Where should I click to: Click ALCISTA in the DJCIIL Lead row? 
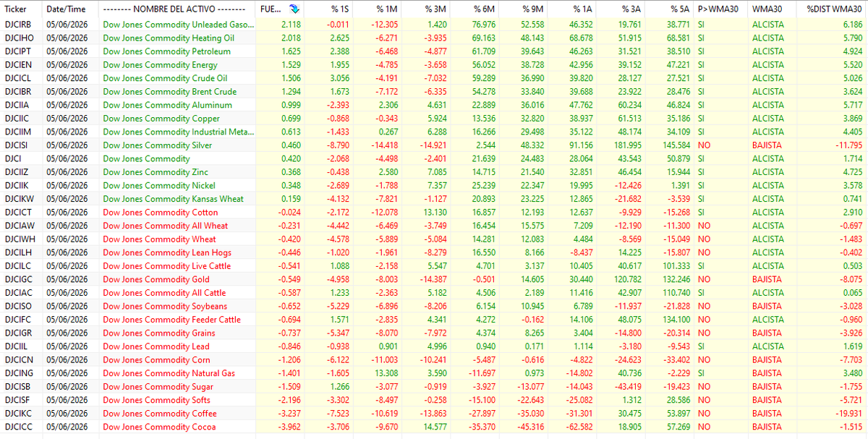point(767,346)
